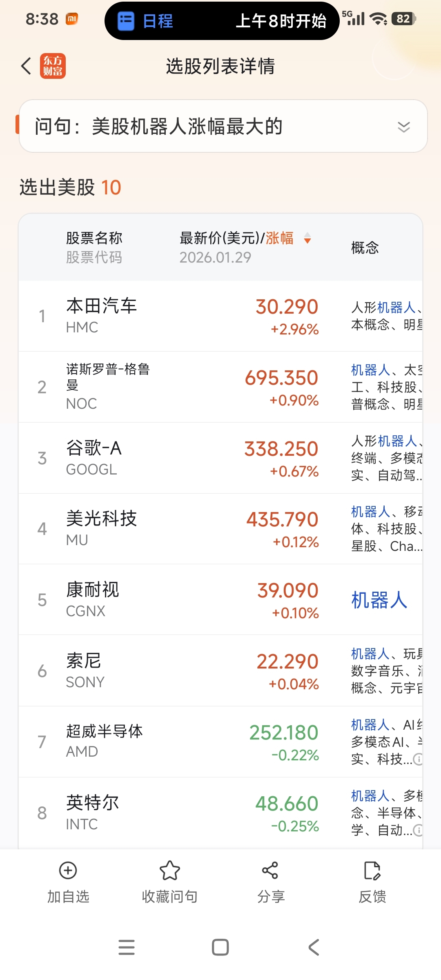
Task: Tap the 股票名称 column header
Action: [x=94, y=238]
